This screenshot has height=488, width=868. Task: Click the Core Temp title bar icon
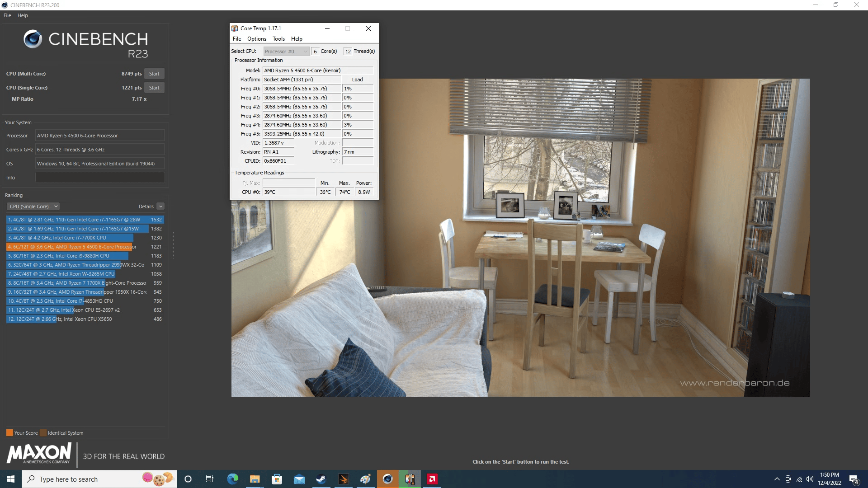235,28
